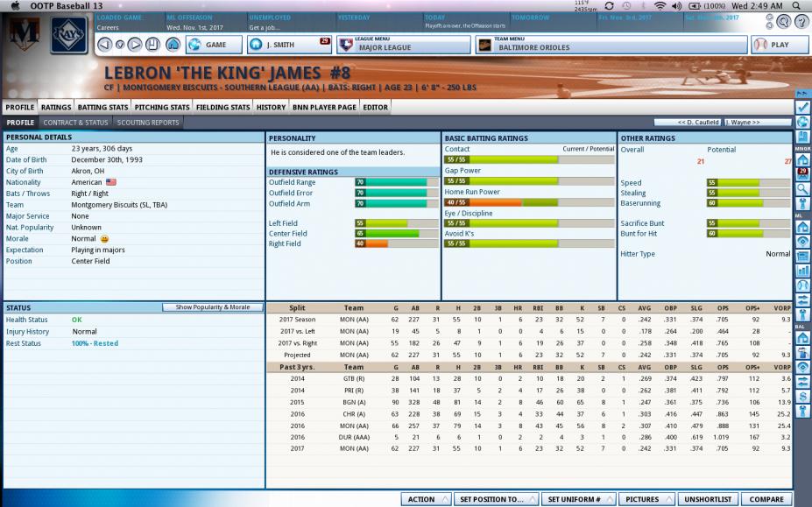This screenshot has height=507, width=812.
Task: Click the forward navigation arrow icon
Action: click(x=135, y=45)
